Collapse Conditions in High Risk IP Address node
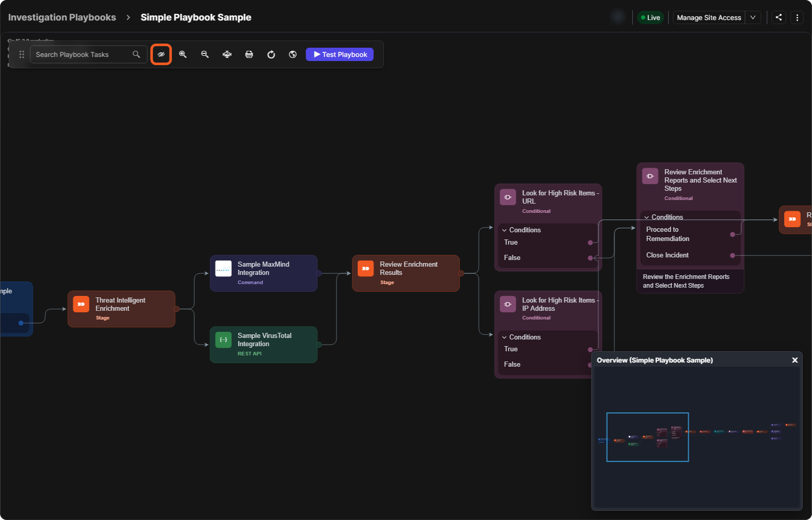Image resolution: width=812 pixels, height=520 pixels. pos(504,337)
